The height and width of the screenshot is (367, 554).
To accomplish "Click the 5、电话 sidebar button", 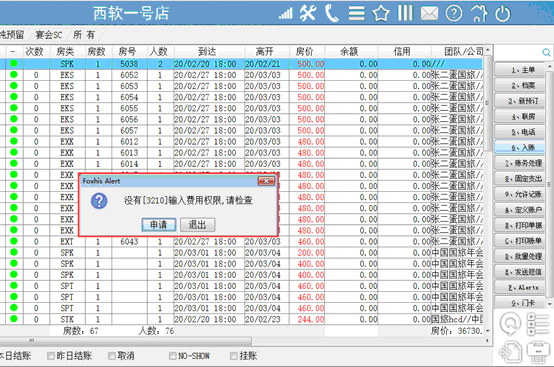I will click(x=520, y=132).
